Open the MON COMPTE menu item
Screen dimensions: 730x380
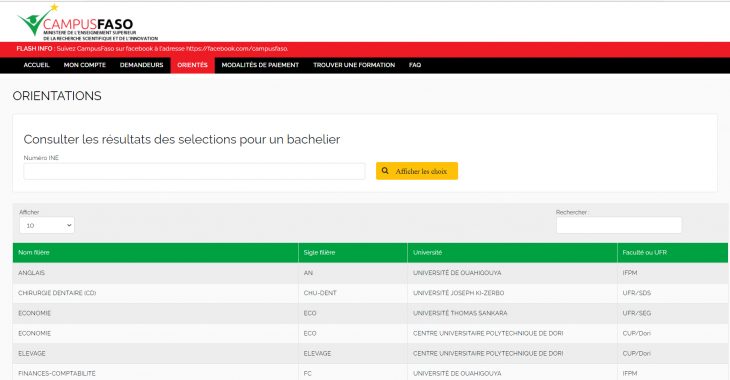[85, 65]
